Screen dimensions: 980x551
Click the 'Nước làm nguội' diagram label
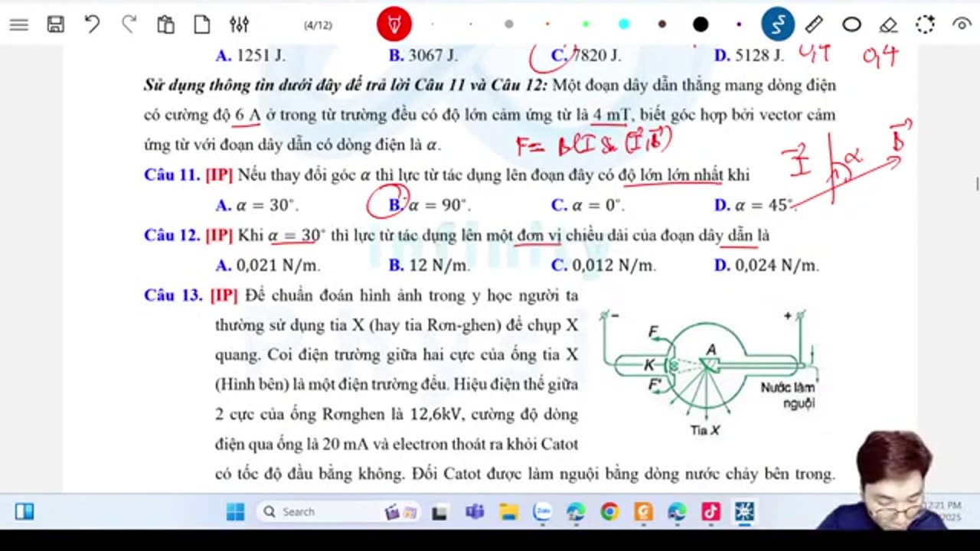point(789,395)
